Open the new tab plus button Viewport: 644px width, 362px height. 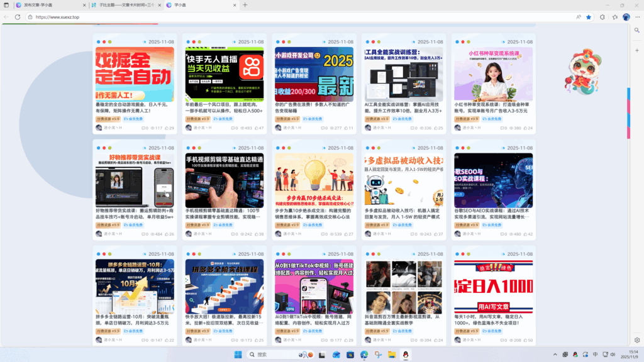pos(245,5)
